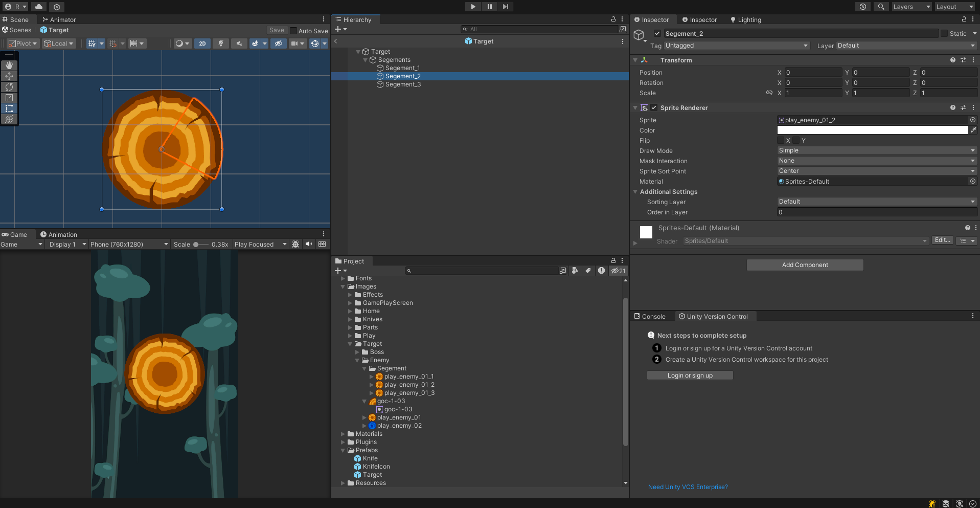The height and width of the screenshot is (508, 980).
Task: Click the Need Unity VCS Enterprise link
Action: pyautogui.click(x=688, y=487)
